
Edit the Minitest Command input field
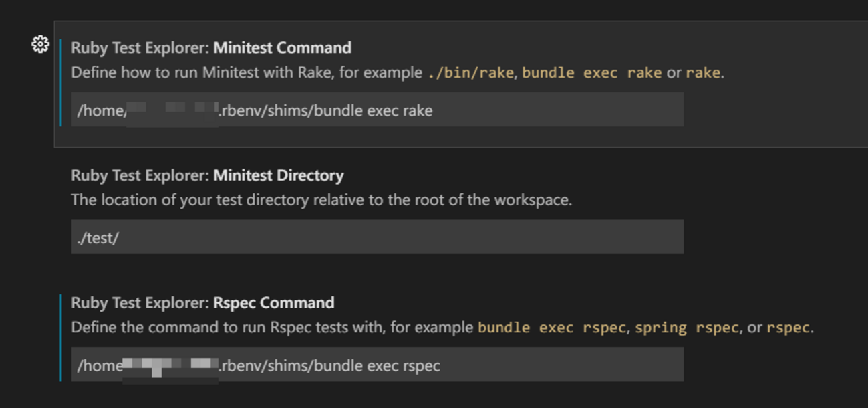click(x=378, y=110)
